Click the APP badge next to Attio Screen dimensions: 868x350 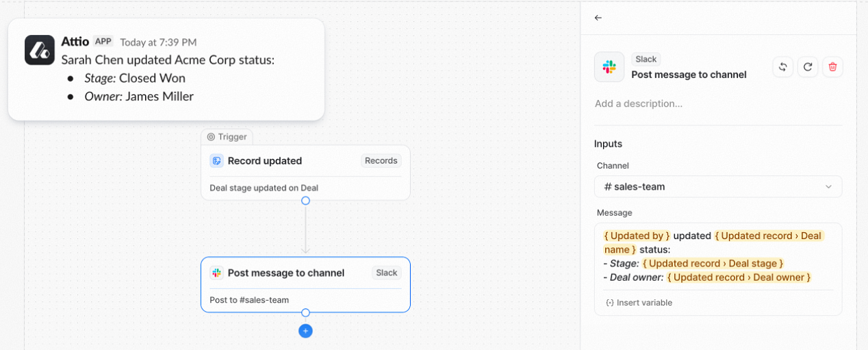[x=103, y=41]
